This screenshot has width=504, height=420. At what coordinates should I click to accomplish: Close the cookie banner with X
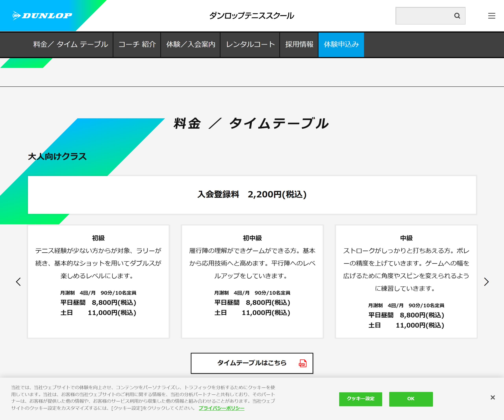[x=492, y=397]
